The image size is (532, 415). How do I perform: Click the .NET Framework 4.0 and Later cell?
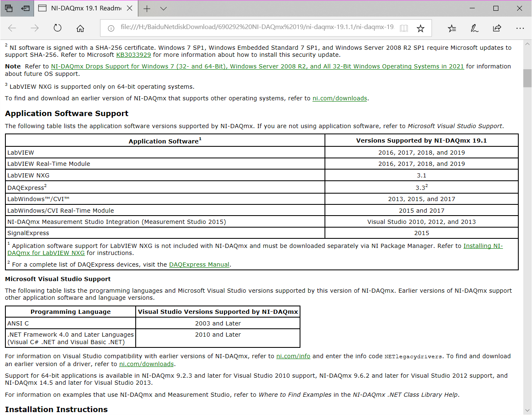coord(71,338)
